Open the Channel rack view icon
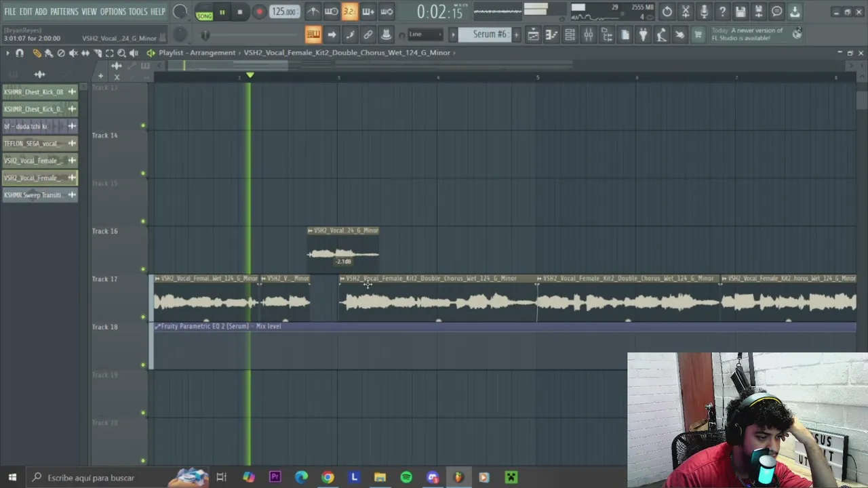 click(x=570, y=35)
